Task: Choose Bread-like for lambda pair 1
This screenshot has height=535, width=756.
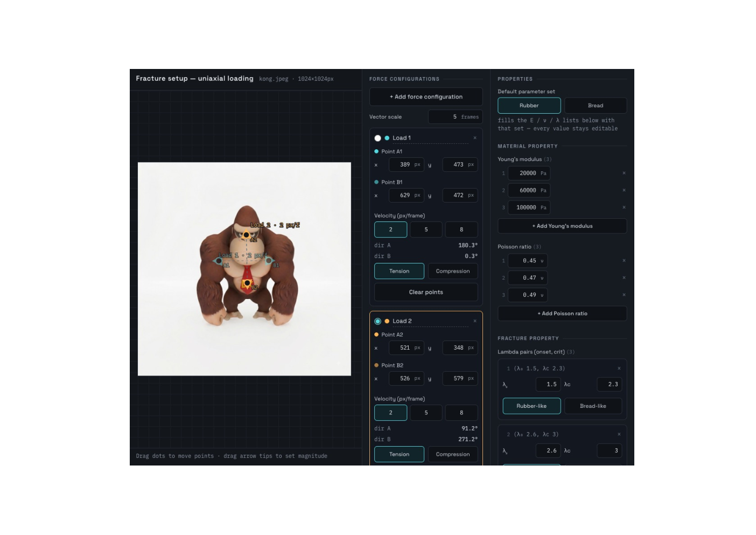Action: click(593, 406)
